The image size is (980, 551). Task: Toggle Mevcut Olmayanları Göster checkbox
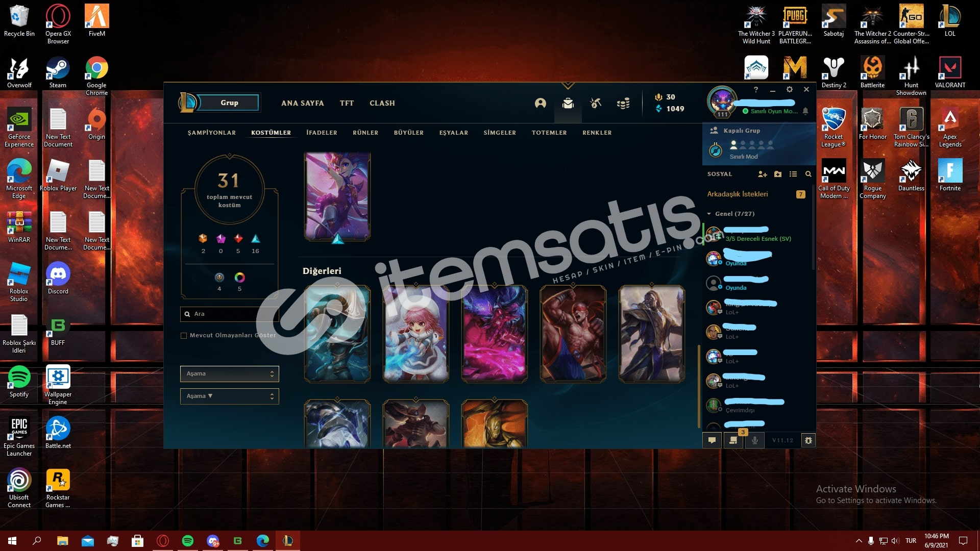click(x=184, y=336)
